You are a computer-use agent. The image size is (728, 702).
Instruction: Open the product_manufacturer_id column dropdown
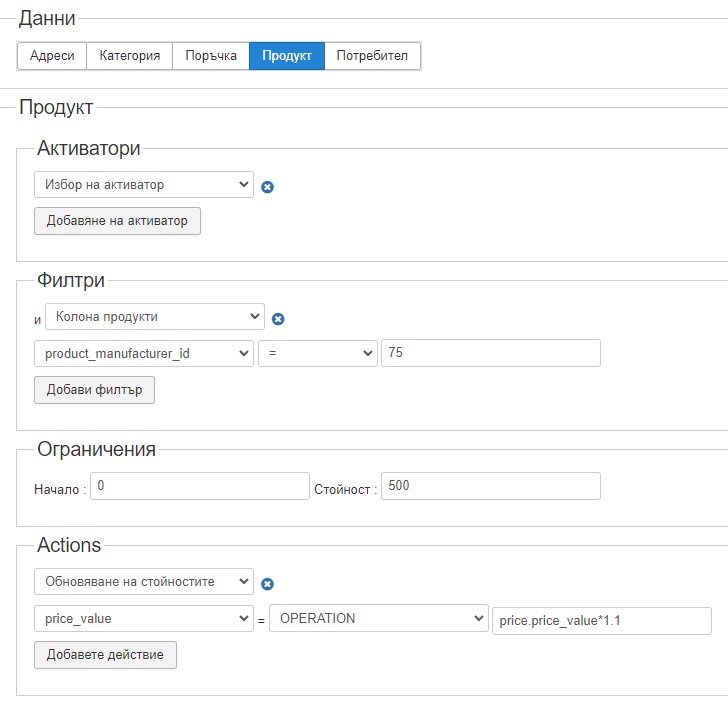pyautogui.click(x=144, y=354)
